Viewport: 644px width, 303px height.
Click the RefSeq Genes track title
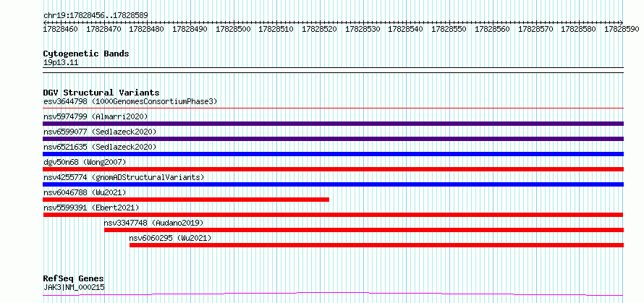[x=73, y=279]
